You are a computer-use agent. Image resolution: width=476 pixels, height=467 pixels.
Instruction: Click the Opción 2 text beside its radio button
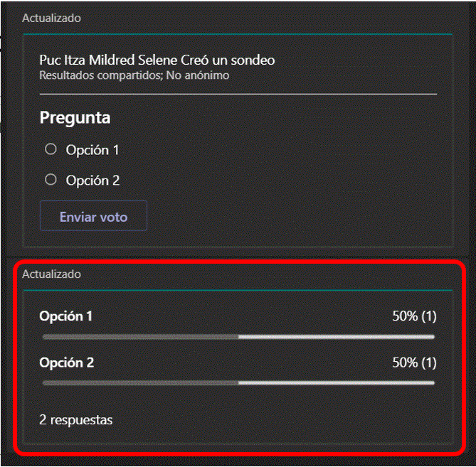pyautogui.click(x=92, y=181)
